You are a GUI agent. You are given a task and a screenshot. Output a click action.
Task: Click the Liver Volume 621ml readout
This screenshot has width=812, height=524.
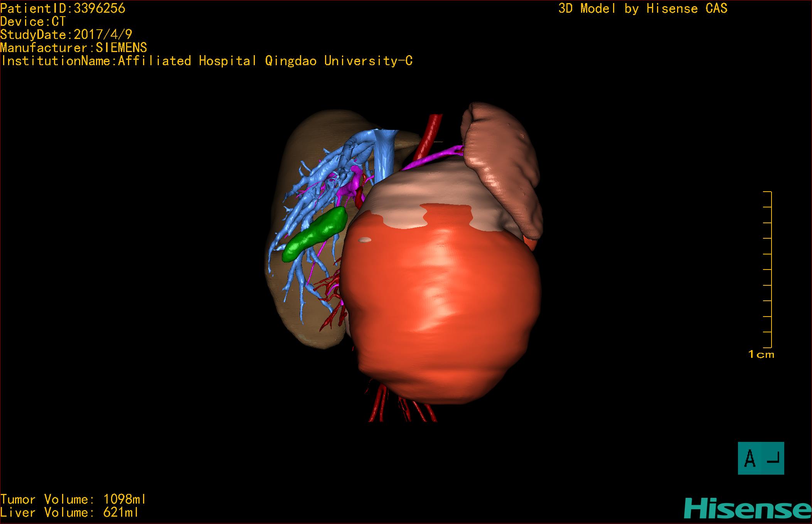[69, 512]
